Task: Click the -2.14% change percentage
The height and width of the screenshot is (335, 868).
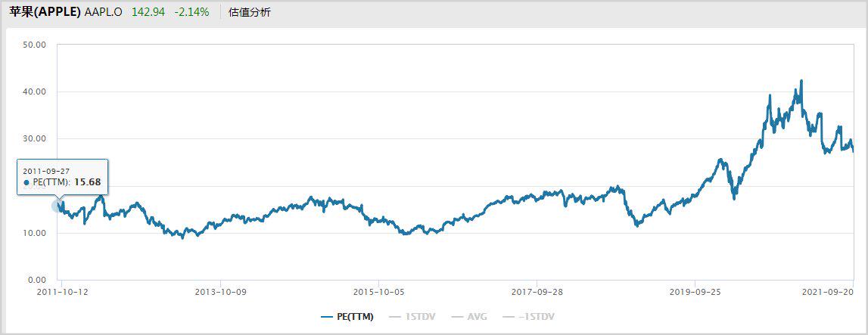Action: [x=191, y=12]
